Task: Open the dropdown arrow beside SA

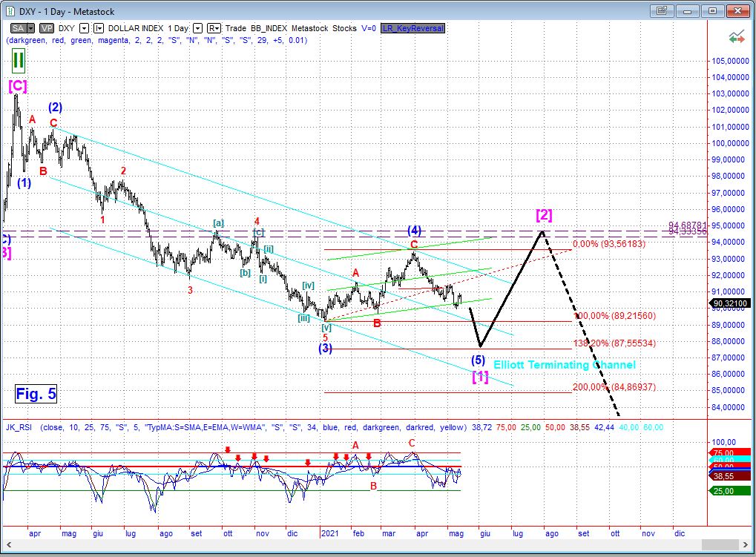Action: (x=30, y=28)
